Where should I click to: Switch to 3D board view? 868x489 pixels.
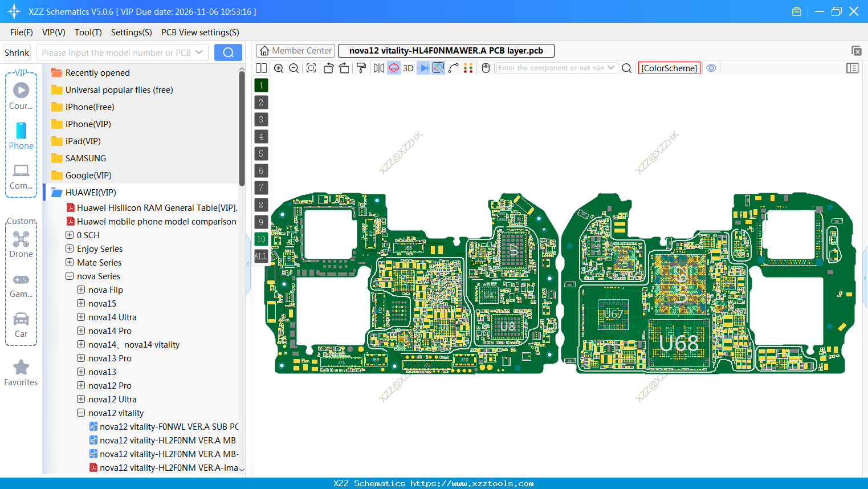[407, 68]
